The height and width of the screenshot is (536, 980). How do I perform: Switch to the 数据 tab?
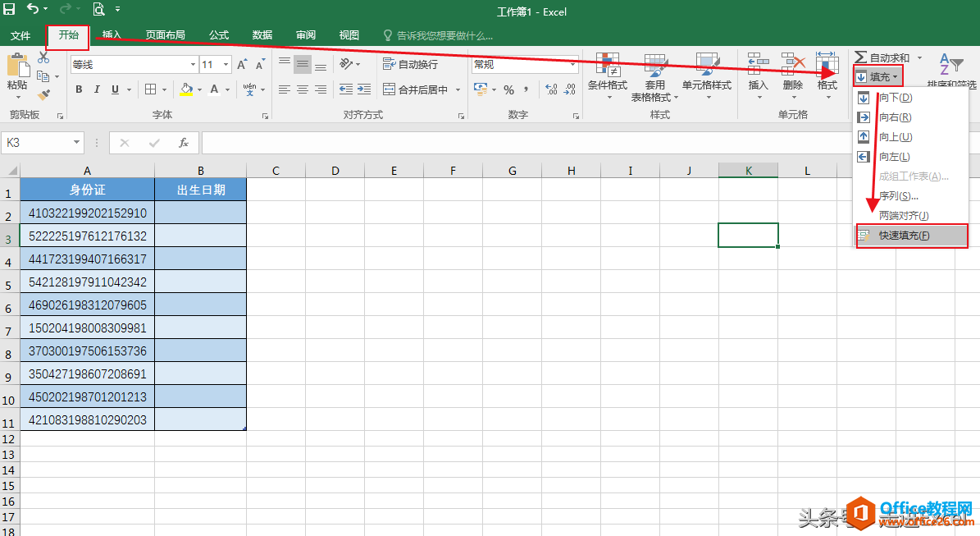(x=262, y=35)
